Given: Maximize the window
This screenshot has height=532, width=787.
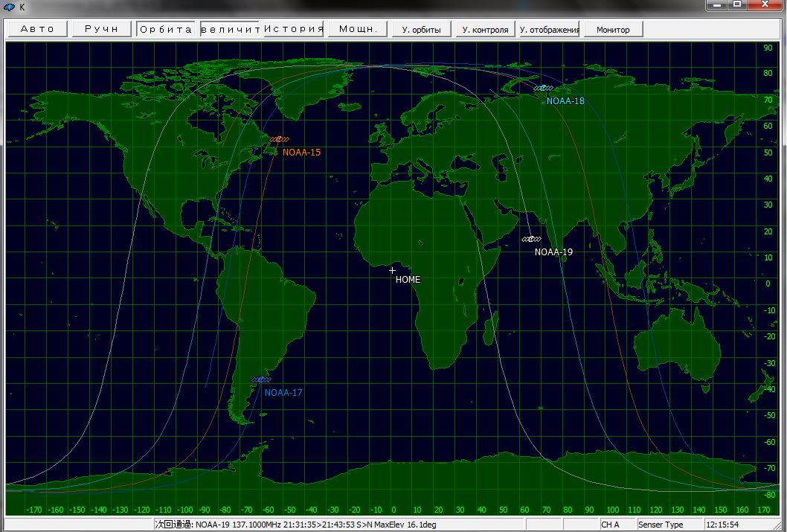Looking at the screenshot, I should click(737, 5).
